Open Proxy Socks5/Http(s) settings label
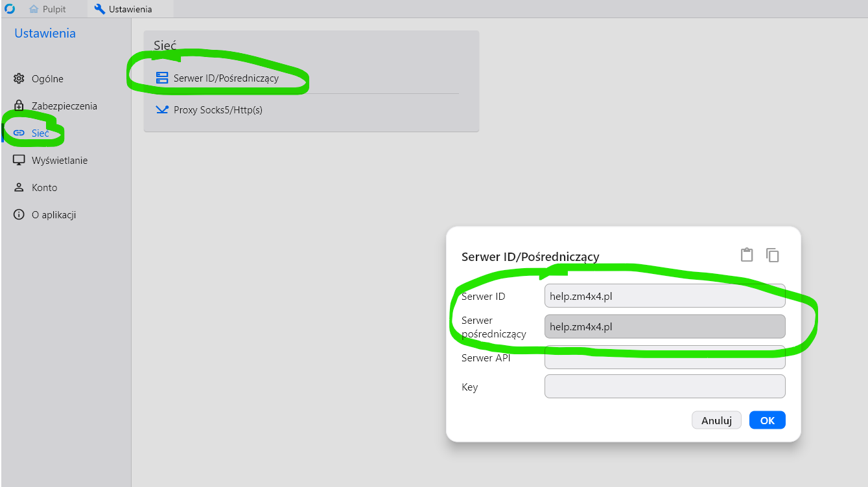Screen dimensions: 868x487 (218, 110)
